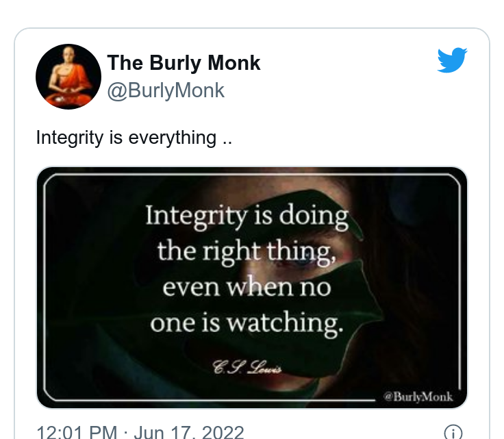Click the "Jun 17, 2022" tweet date

tap(189, 432)
